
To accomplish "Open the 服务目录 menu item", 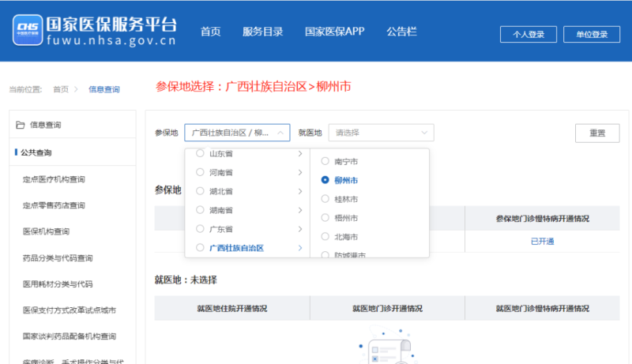I will click(262, 32).
